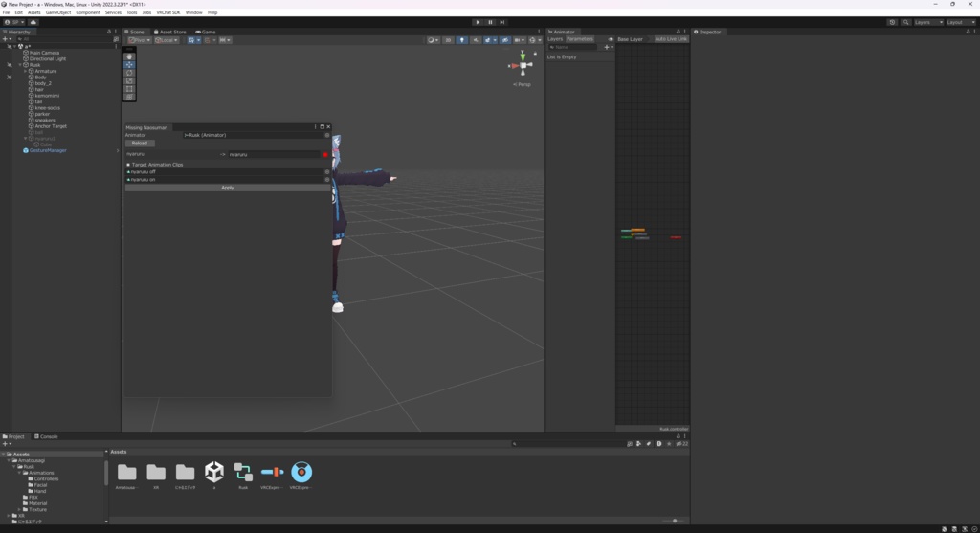Click the Pause button
Screen dimensions: 980x533
pos(490,22)
